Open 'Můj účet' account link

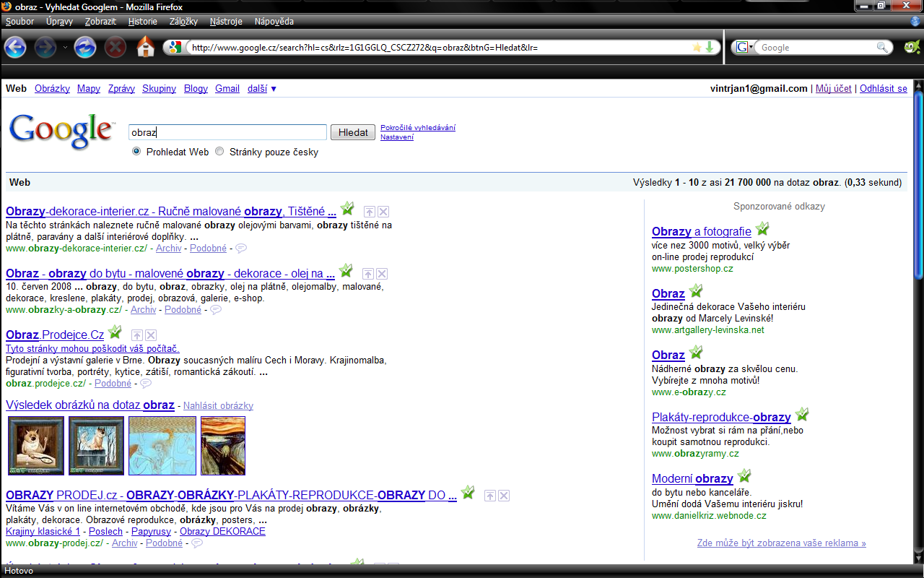tap(834, 89)
